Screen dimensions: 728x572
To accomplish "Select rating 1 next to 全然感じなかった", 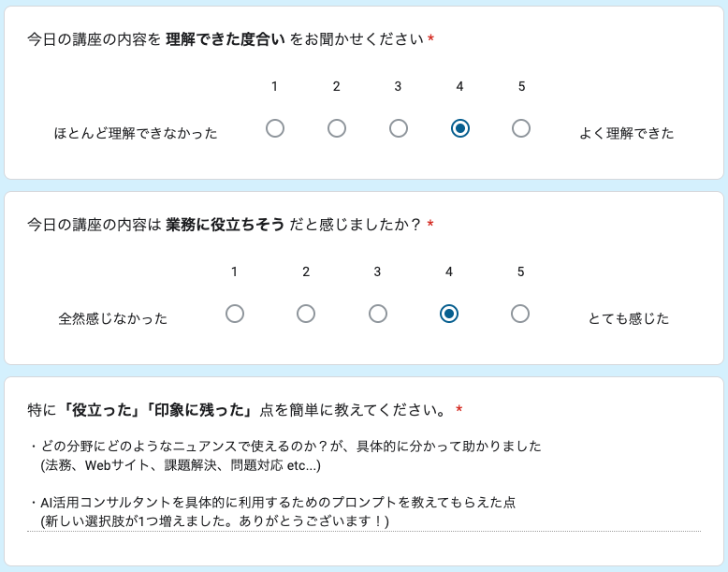I will coord(235,314).
